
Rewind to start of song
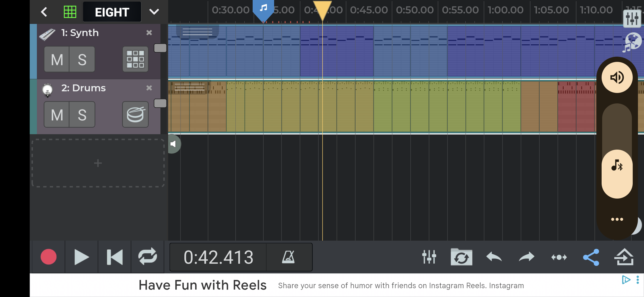(114, 257)
